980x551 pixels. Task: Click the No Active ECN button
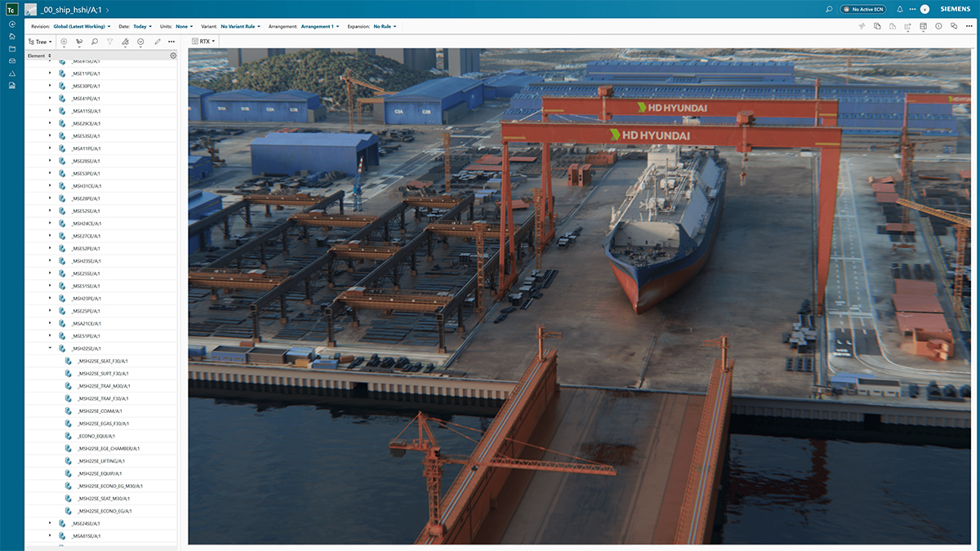pyautogui.click(x=863, y=9)
